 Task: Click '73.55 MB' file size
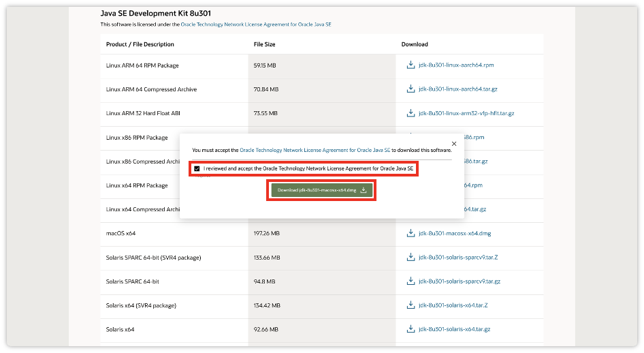tap(265, 113)
